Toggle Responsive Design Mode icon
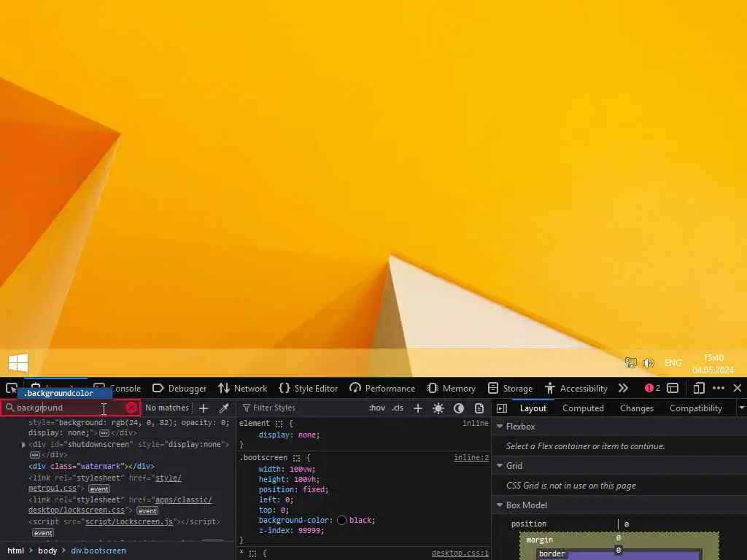The image size is (747, 560). pos(699,388)
